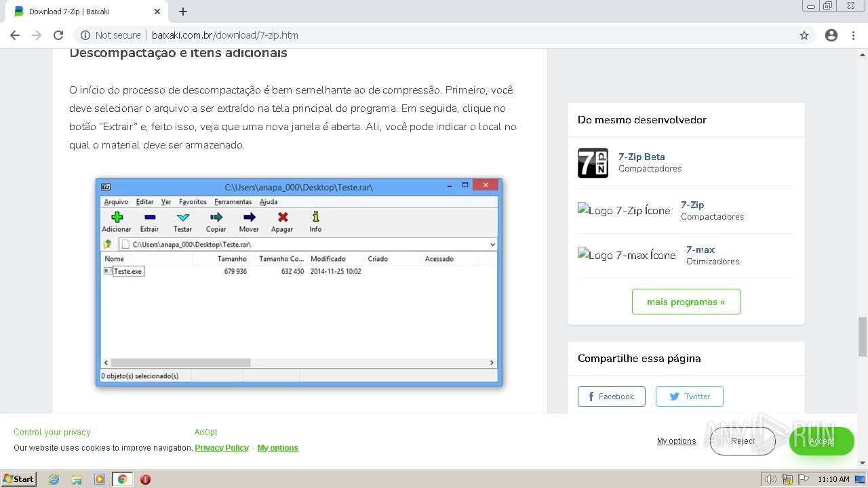Reload the Baixaki page
Viewport: 868px width, 488px height.
click(x=58, y=35)
